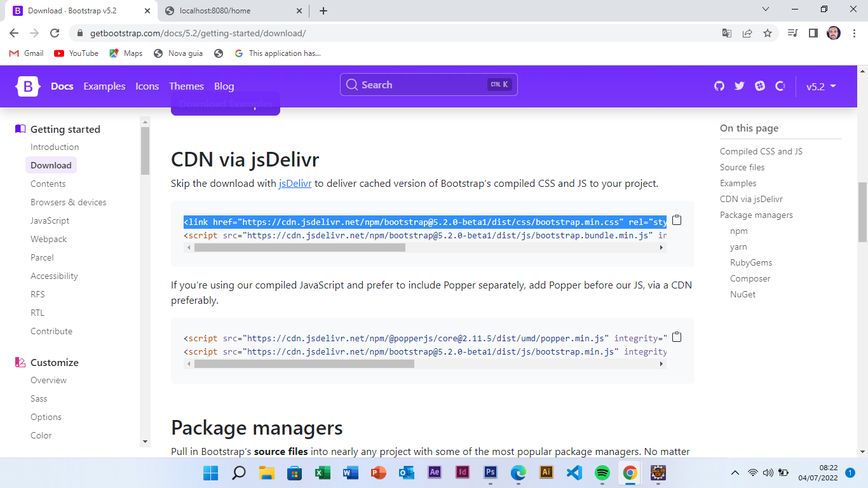868x488 pixels.
Task: Click the jsDelivr hyperlink
Action: tap(295, 184)
